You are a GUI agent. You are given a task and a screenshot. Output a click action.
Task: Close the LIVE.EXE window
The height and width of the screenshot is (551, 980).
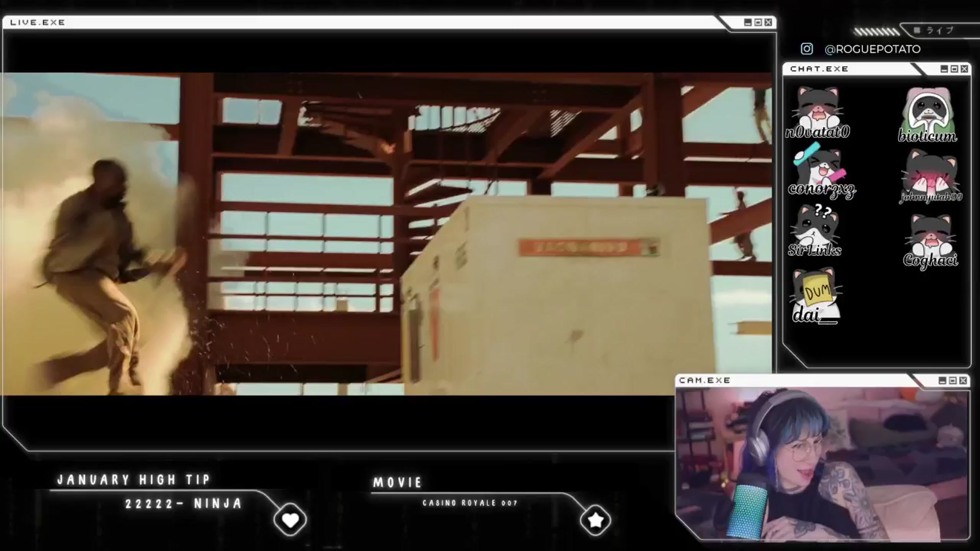pos(768,22)
